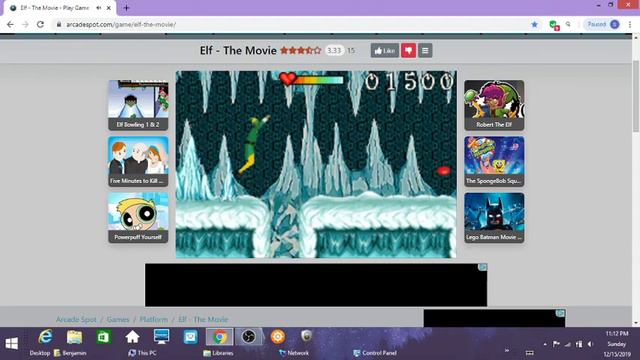Open File Explorer from the taskbar
Image resolution: width=640 pixels, height=360 pixels.
[74, 337]
